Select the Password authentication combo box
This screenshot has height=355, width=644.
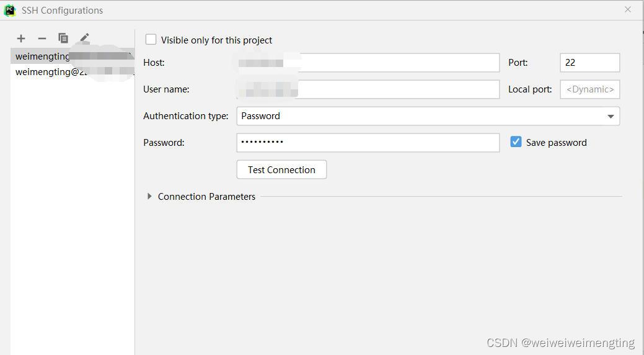tap(428, 116)
